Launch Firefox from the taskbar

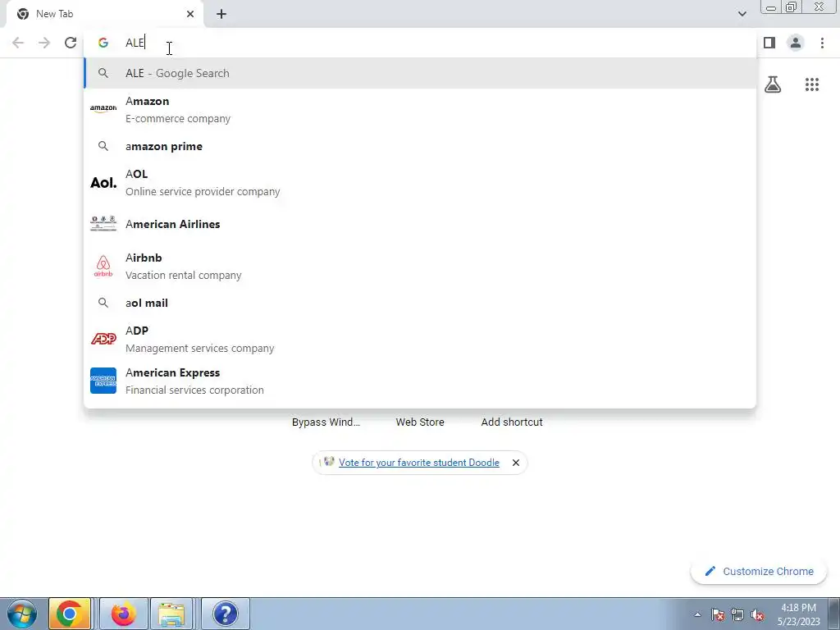[x=123, y=614]
